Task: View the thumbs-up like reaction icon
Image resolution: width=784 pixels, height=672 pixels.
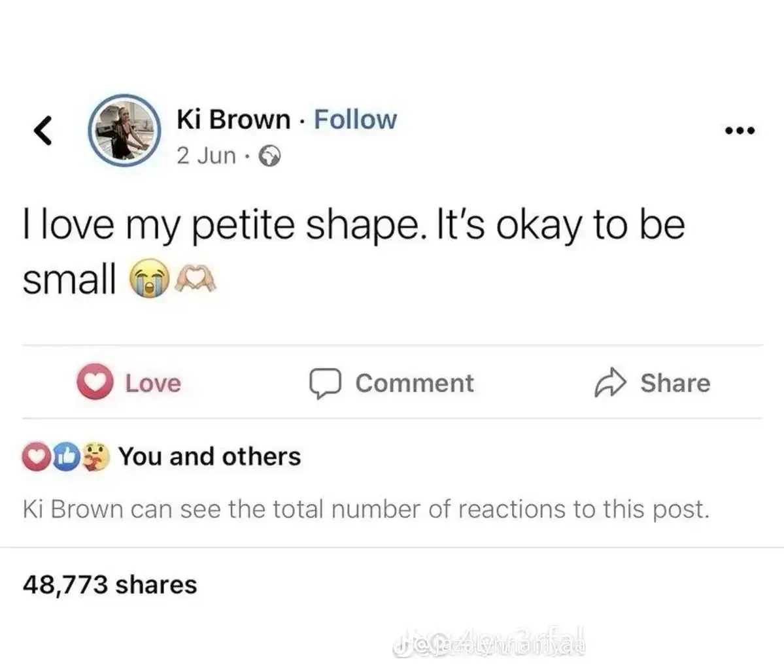Action: tap(66, 456)
